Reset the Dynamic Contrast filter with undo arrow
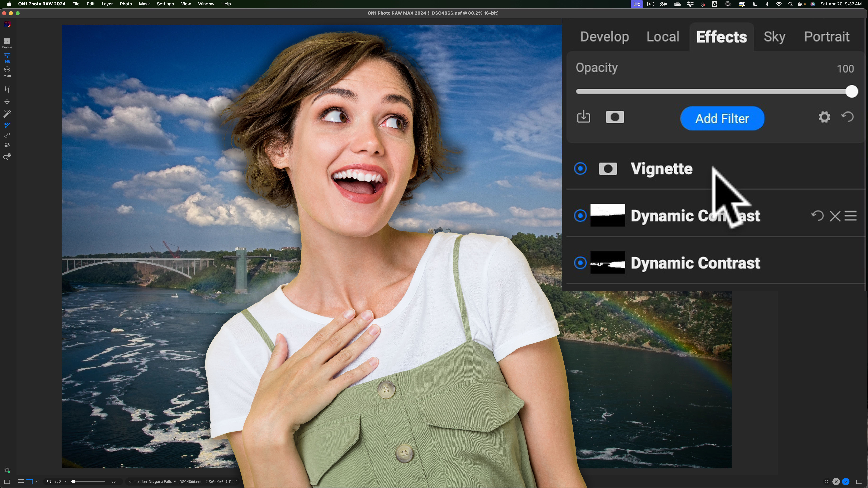 pos(818,216)
